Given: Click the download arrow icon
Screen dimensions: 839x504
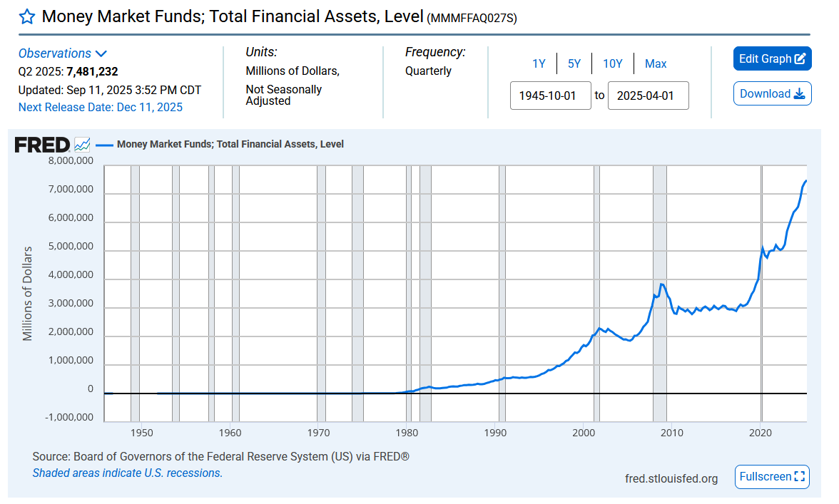Looking at the screenshot, I should point(799,94).
